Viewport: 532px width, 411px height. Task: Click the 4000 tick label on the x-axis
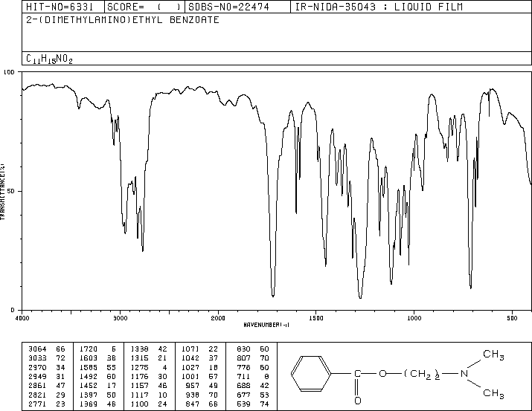click(22, 318)
